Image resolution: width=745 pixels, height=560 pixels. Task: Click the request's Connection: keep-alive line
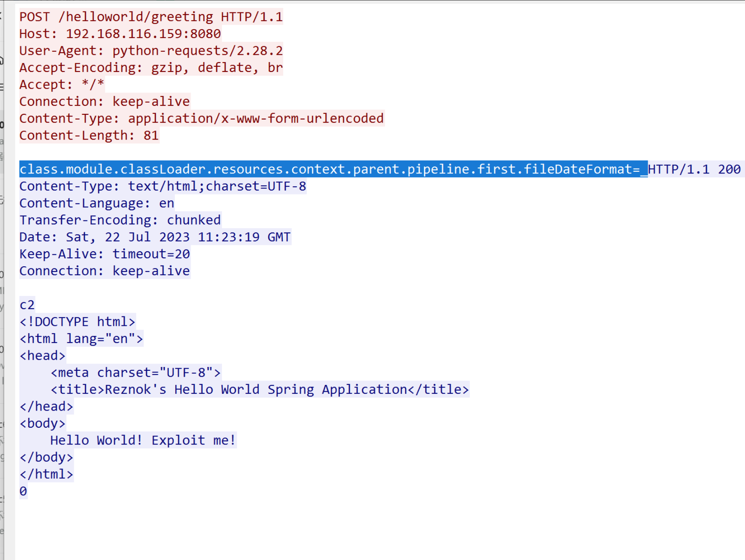(105, 101)
